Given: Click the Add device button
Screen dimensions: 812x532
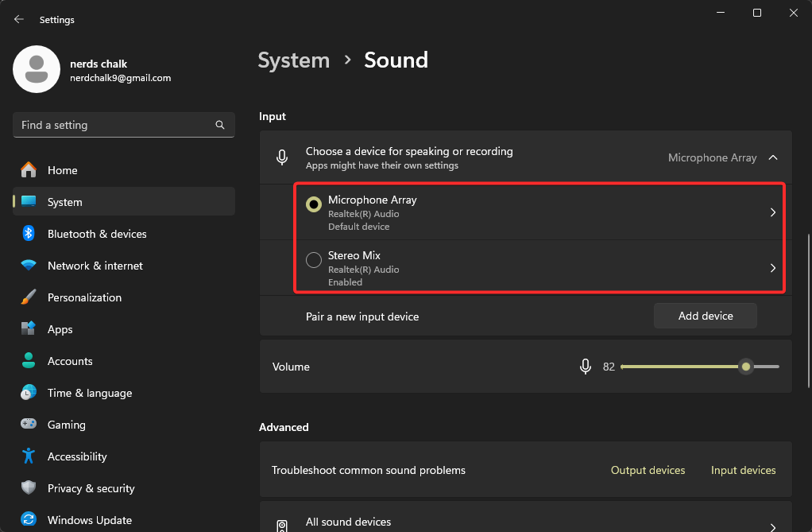Looking at the screenshot, I should coord(705,316).
